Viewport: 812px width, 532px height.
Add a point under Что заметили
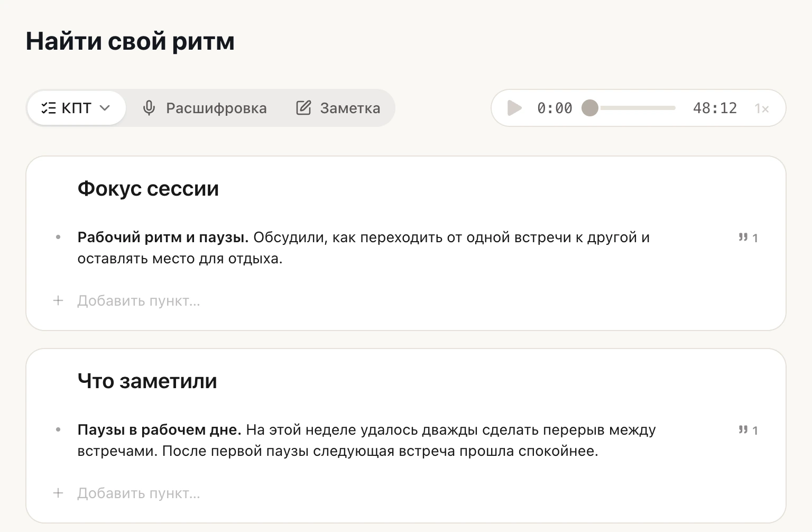pyautogui.click(x=139, y=493)
